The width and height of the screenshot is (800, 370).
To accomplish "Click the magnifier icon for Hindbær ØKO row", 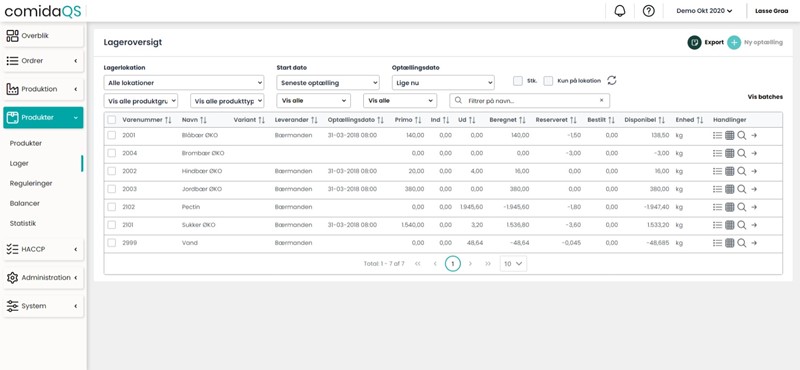I will [742, 171].
